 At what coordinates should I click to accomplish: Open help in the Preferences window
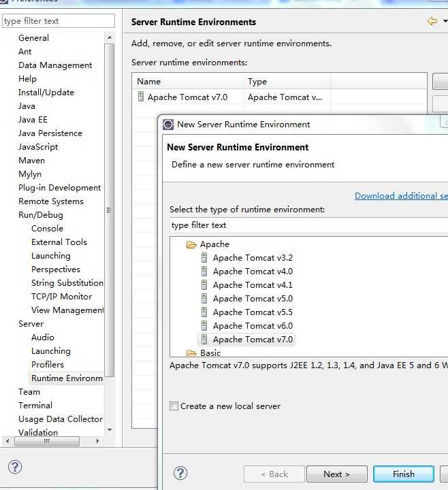click(15, 467)
